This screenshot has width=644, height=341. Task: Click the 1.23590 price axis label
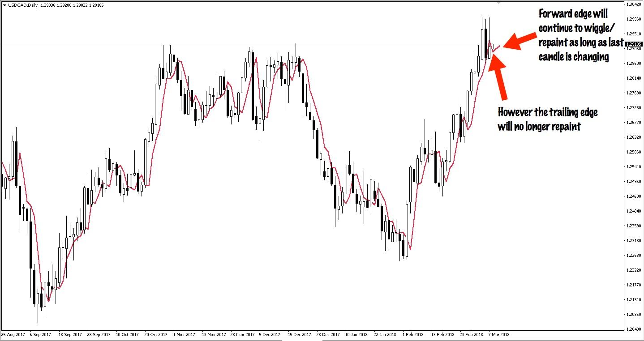point(635,226)
